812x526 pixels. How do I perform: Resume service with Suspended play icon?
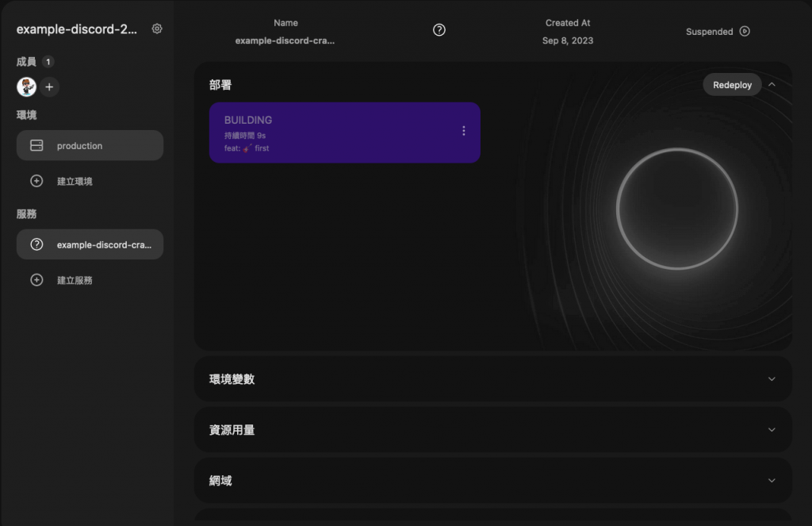(745, 31)
